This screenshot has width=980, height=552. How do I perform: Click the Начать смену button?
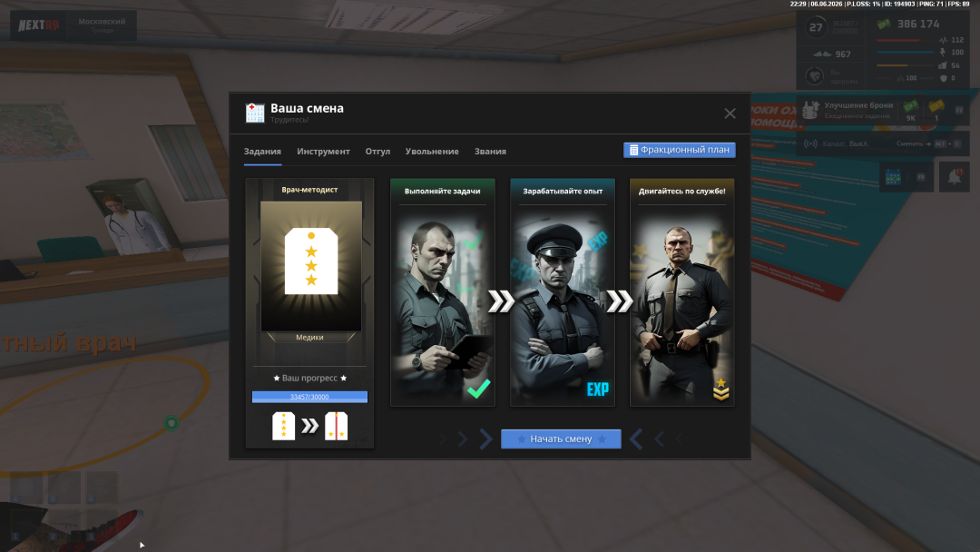coord(561,439)
